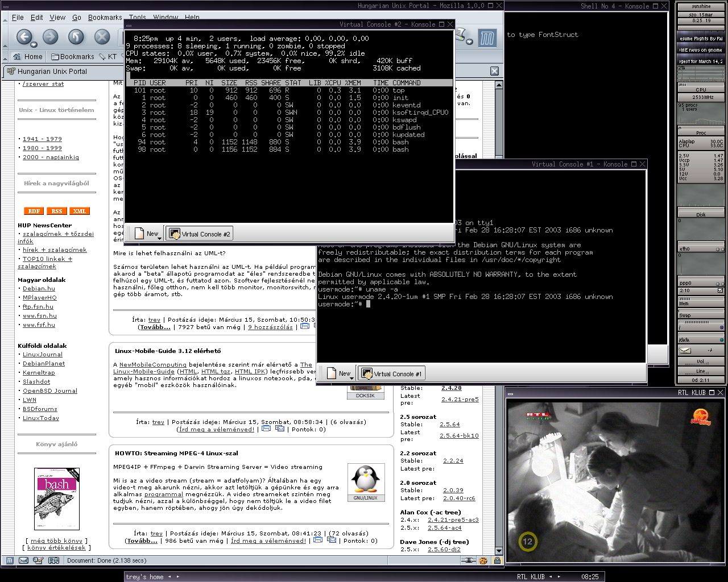Collapse the personal toolbar grippy
Image resolution: width=728 pixels, height=582 pixels.
5,56
